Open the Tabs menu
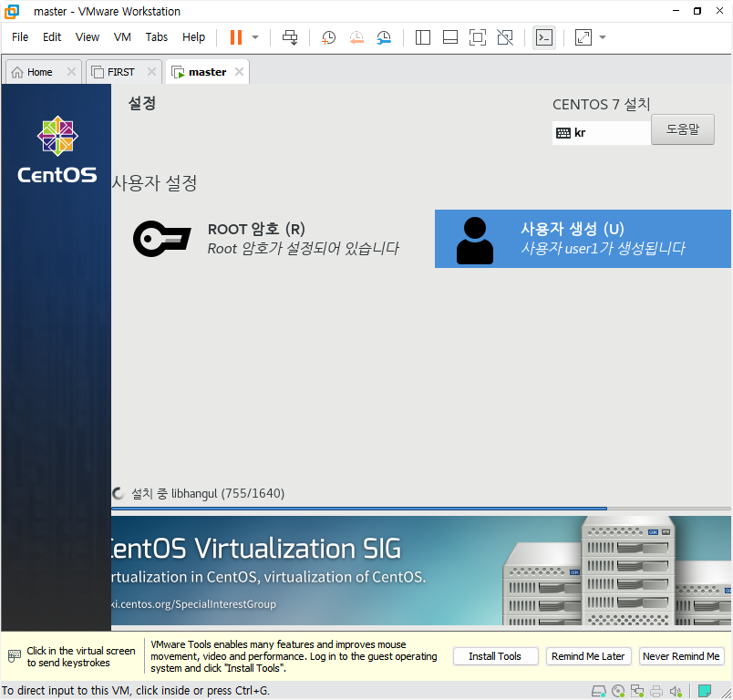 point(157,37)
